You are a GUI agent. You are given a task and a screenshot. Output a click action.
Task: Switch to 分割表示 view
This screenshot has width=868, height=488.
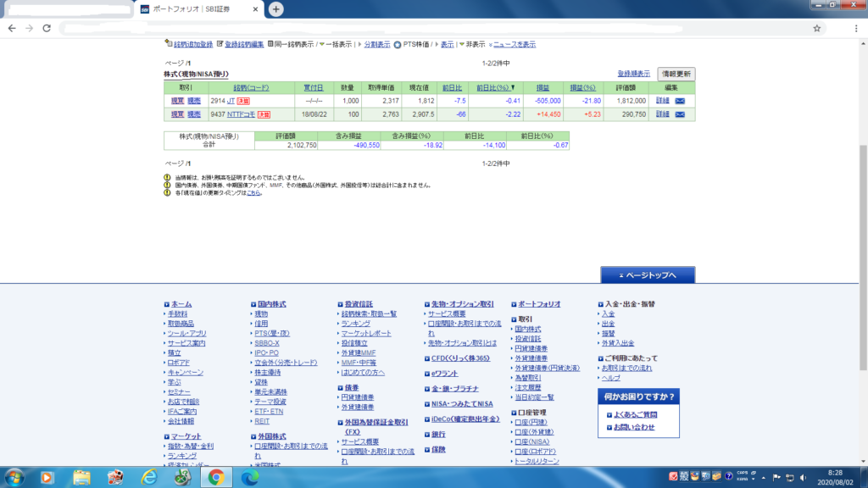(x=377, y=44)
